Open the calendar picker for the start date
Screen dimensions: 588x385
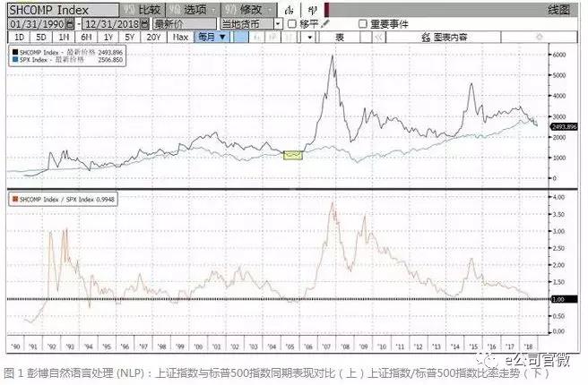point(70,24)
